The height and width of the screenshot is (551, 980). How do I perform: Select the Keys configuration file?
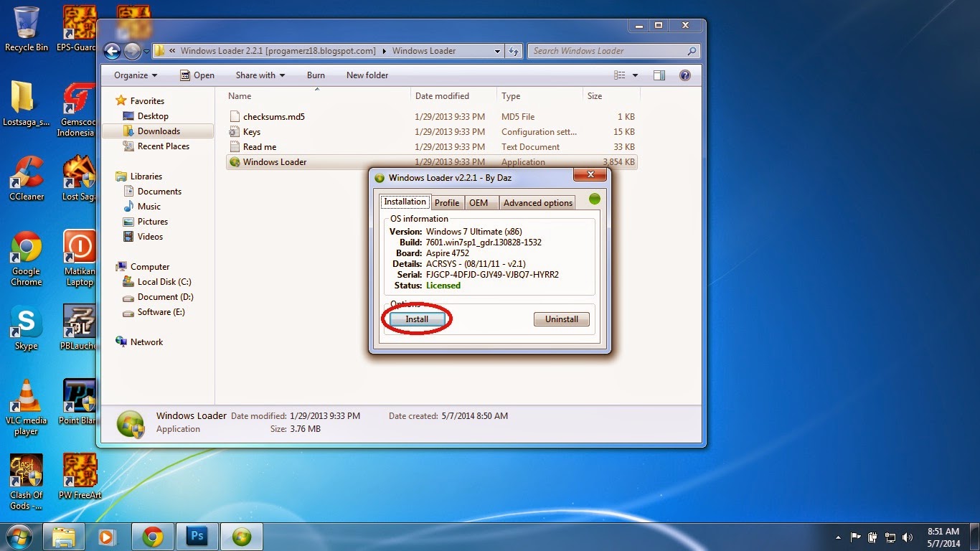tap(430, 132)
